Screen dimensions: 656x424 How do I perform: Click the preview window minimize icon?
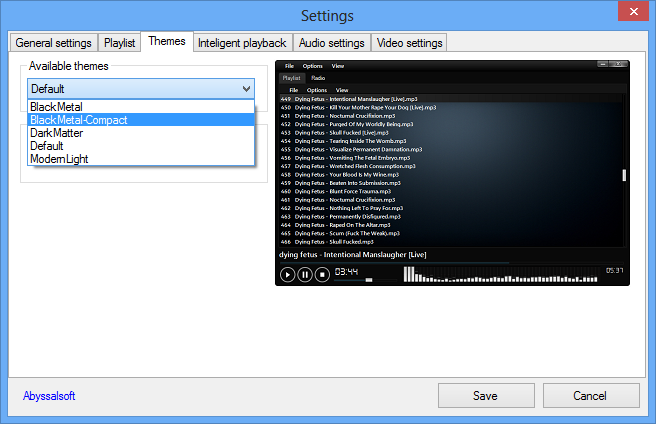pyautogui.click(x=602, y=64)
